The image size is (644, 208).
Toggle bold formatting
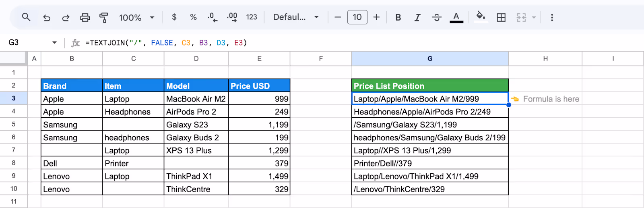pos(398,17)
